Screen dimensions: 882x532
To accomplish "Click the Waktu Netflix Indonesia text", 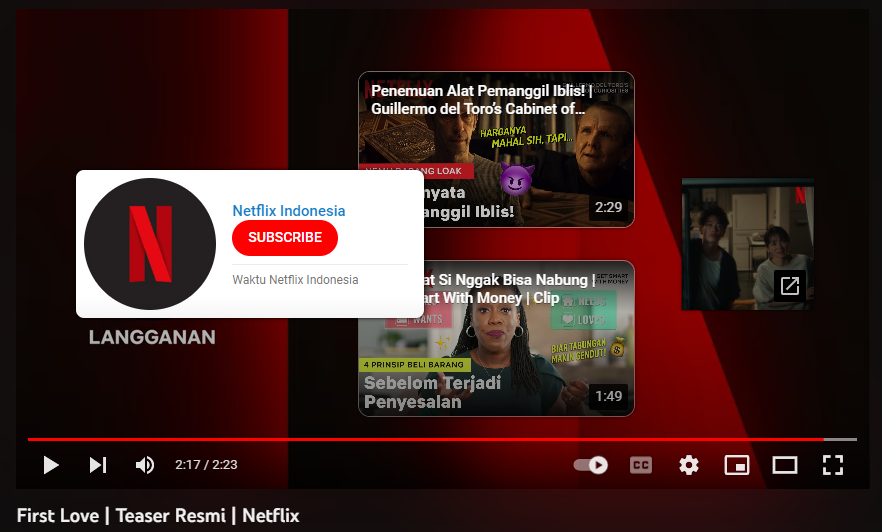I will click(x=295, y=280).
